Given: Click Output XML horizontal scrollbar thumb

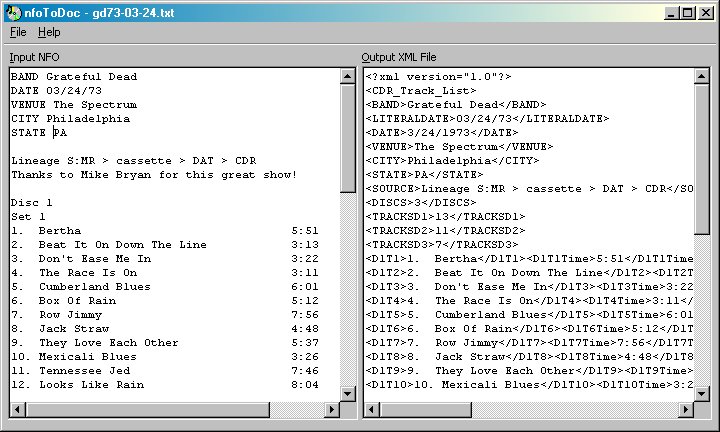Looking at the screenshot, I should (x=425, y=409).
